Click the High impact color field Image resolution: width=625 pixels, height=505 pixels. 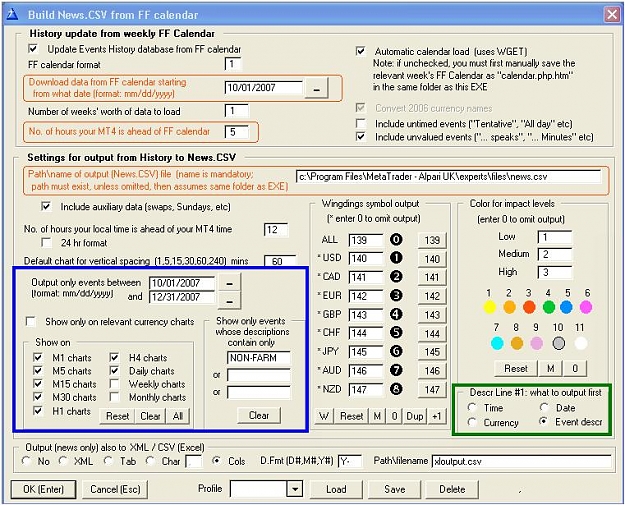(555, 272)
